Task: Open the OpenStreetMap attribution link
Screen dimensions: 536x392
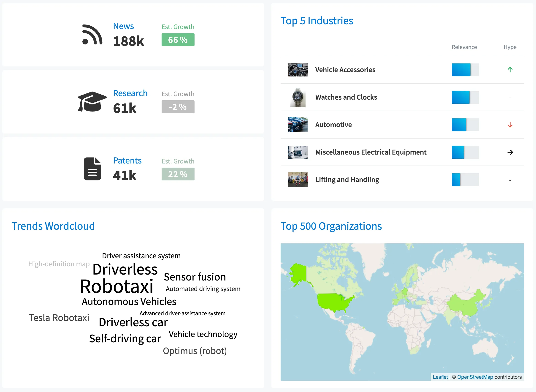Action: tap(475, 377)
